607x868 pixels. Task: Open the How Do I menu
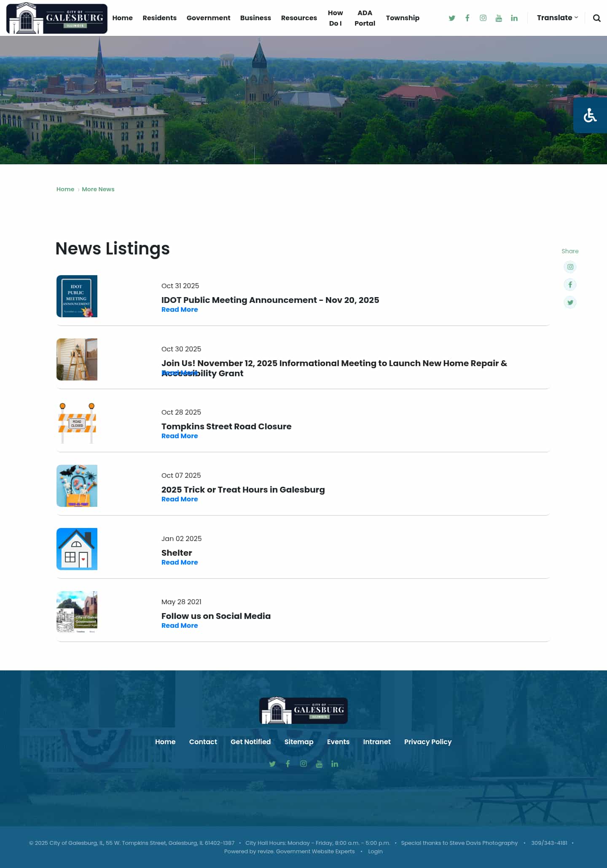click(336, 18)
